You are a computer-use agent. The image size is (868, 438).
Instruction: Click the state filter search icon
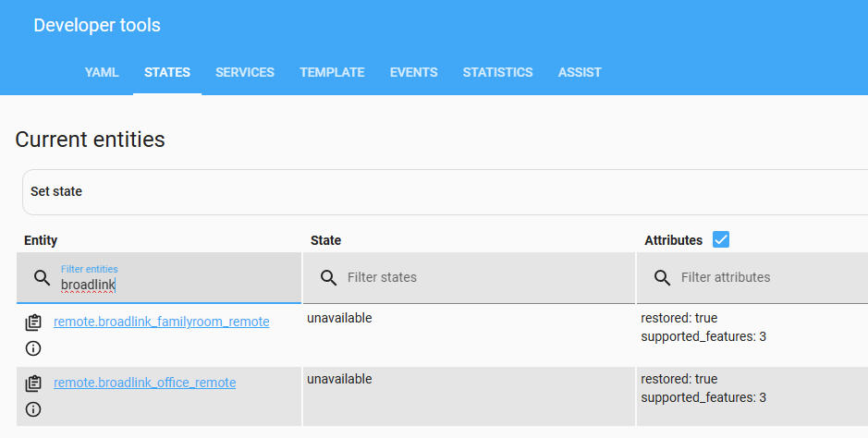tap(328, 277)
